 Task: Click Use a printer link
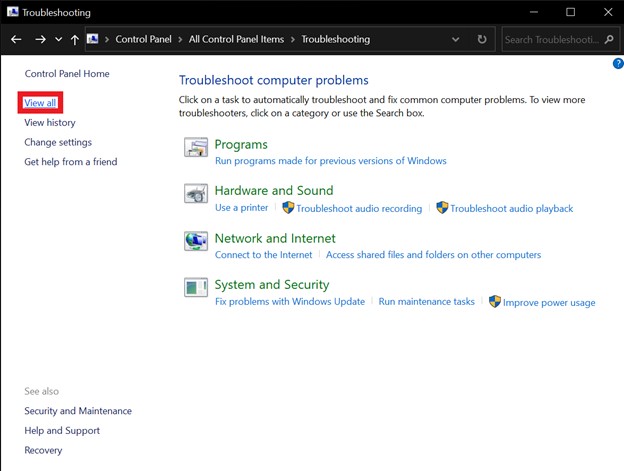(x=242, y=208)
